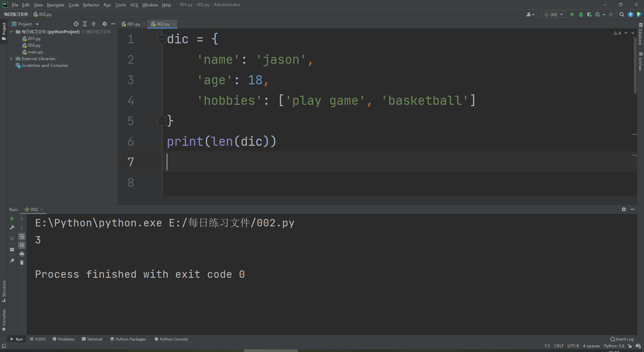Click the Search Everywhere magnifier icon
Viewport: 644px width, 352px height.
(622, 14)
